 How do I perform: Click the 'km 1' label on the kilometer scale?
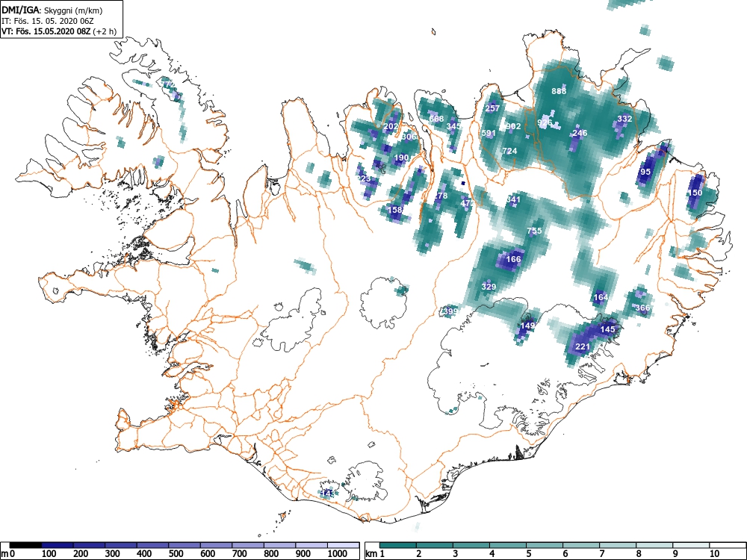click(375, 554)
